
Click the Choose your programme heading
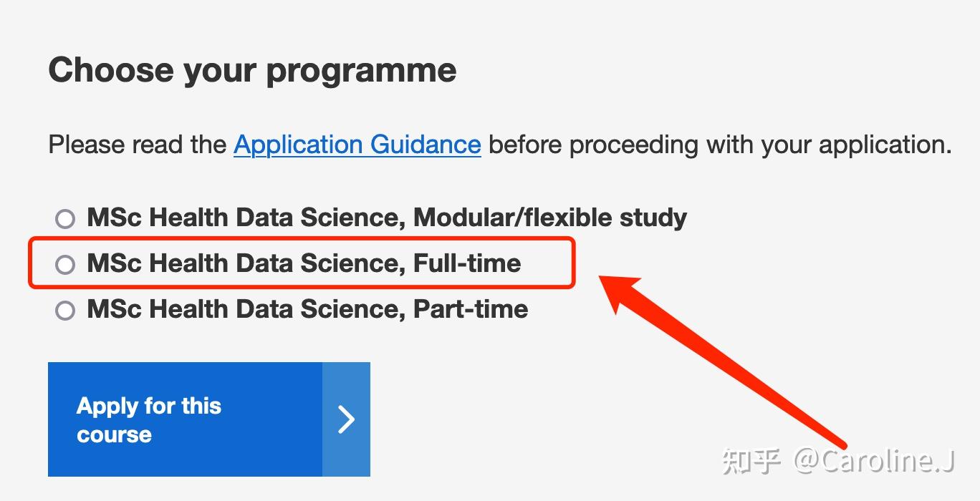[x=252, y=71]
